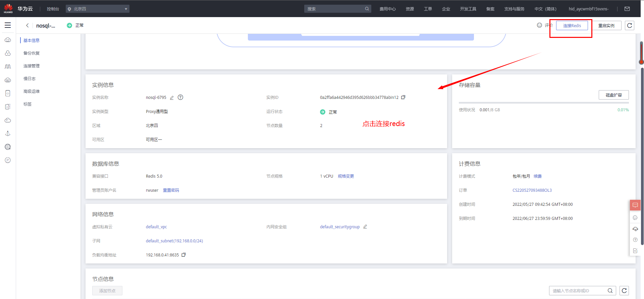Open the 支持与服务 menu
This screenshot has width=644, height=299.
coord(514,9)
